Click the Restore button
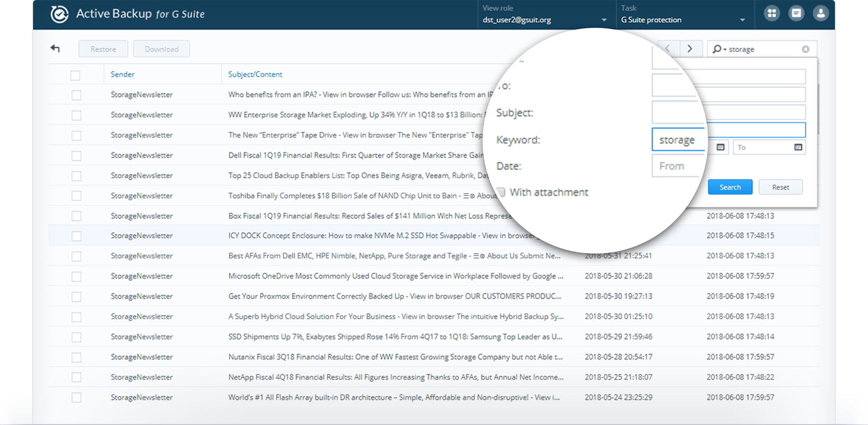Viewport: 868px width, 425px height. point(103,49)
